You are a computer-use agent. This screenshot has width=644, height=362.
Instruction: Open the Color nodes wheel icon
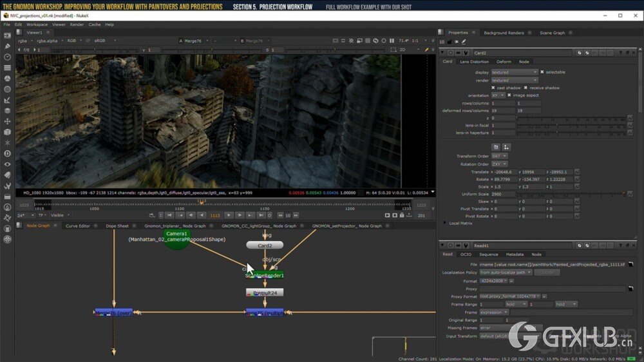click(x=7, y=79)
